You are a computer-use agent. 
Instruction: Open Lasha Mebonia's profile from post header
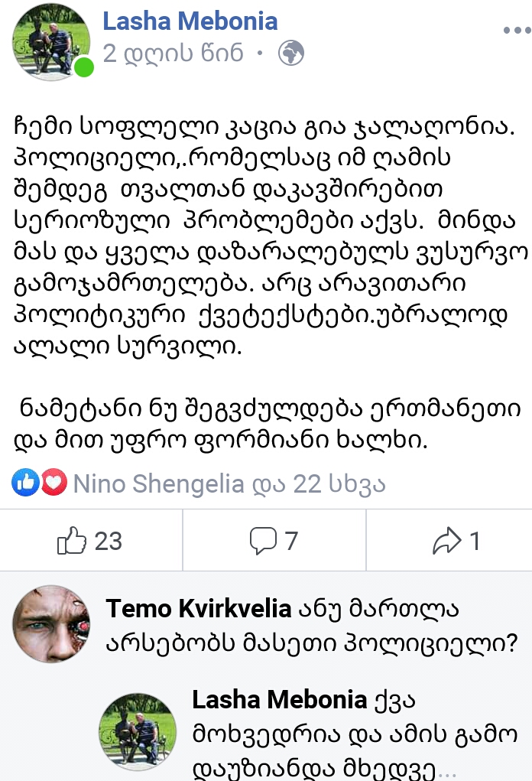click(190, 21)
